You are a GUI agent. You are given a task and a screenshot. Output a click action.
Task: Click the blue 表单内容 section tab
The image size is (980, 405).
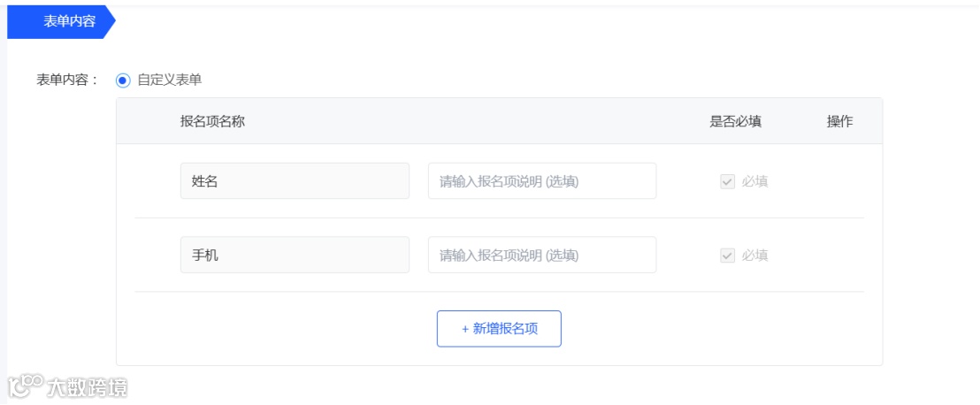coord(62,22)
